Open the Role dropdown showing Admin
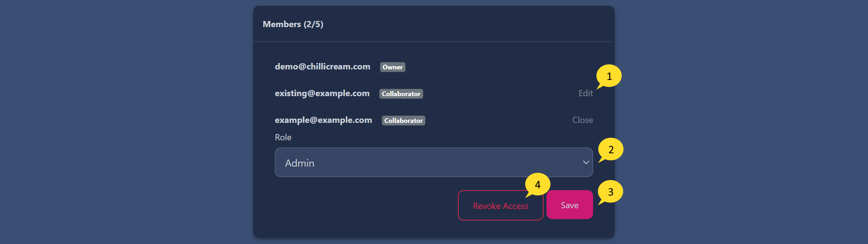This screenshot has width=868, height=244. pos(434,162)
